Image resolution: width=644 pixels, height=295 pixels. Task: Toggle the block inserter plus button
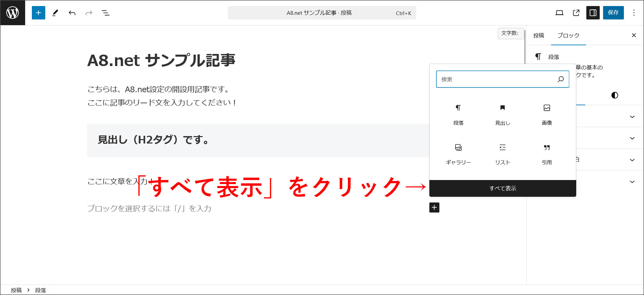(x=39, y=13)
